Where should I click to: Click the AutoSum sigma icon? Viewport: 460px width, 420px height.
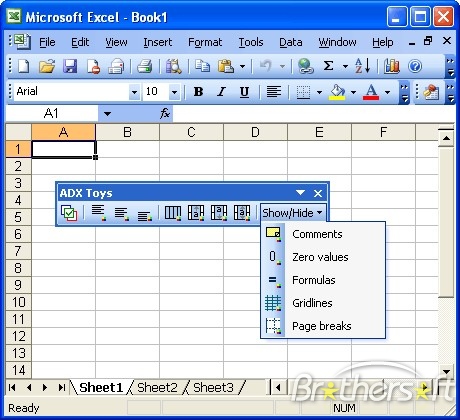(x=328, y=66)
